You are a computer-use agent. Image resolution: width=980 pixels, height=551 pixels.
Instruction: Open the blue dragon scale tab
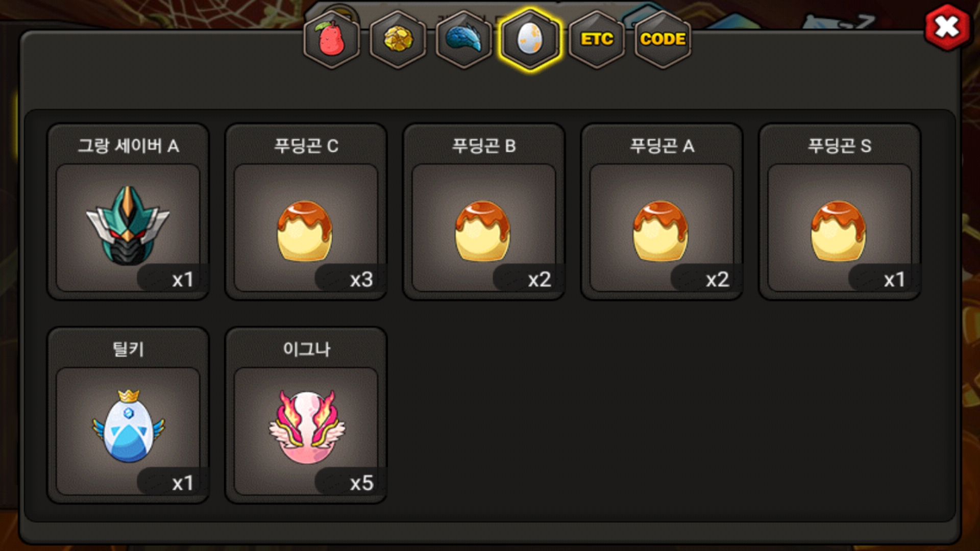[464, 39]
